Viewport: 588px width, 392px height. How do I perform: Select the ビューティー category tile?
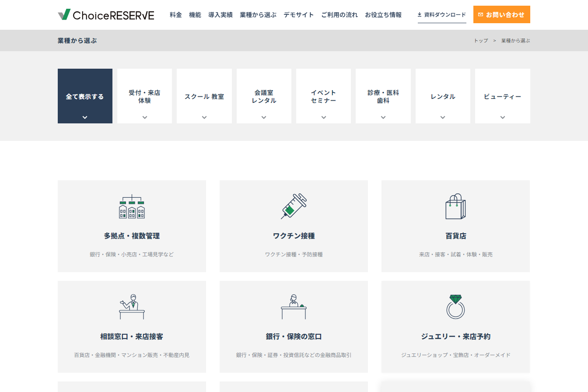tap(502, 96)
